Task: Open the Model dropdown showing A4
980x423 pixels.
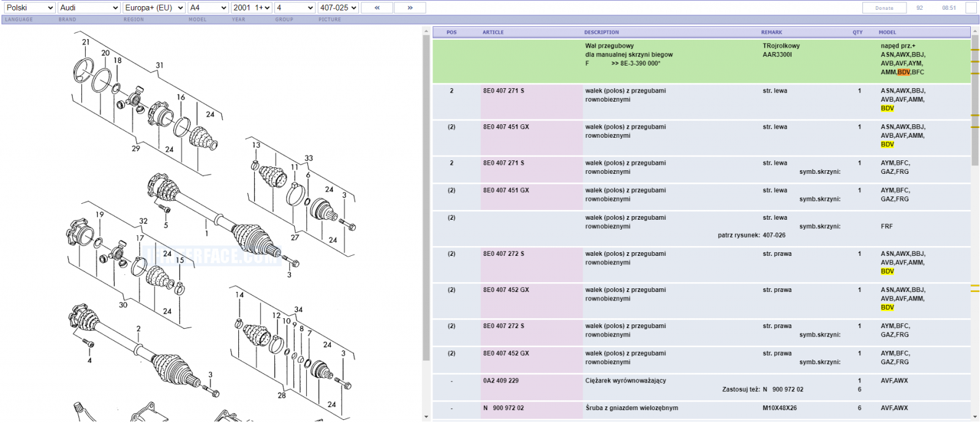Action: (208, 8)
